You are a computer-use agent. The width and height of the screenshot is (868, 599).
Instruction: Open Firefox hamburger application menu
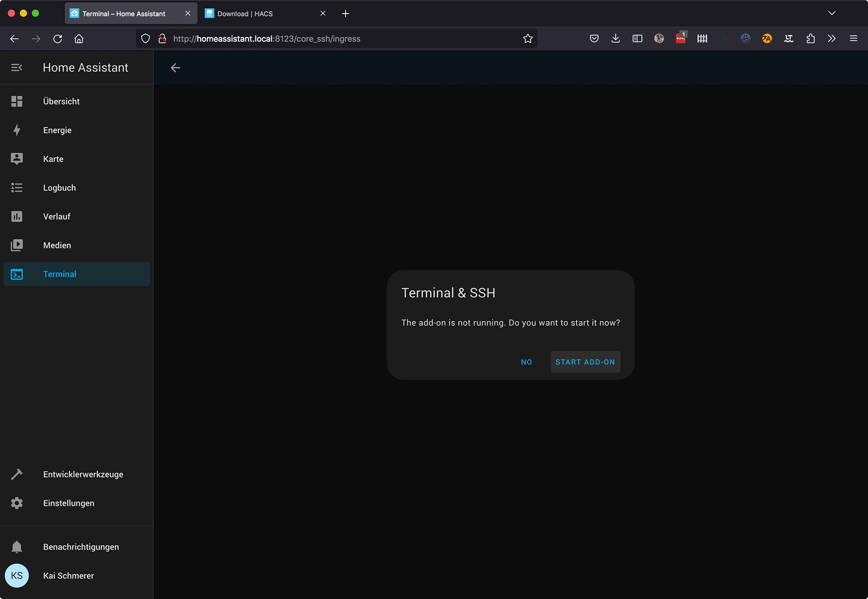coord(854,38)
